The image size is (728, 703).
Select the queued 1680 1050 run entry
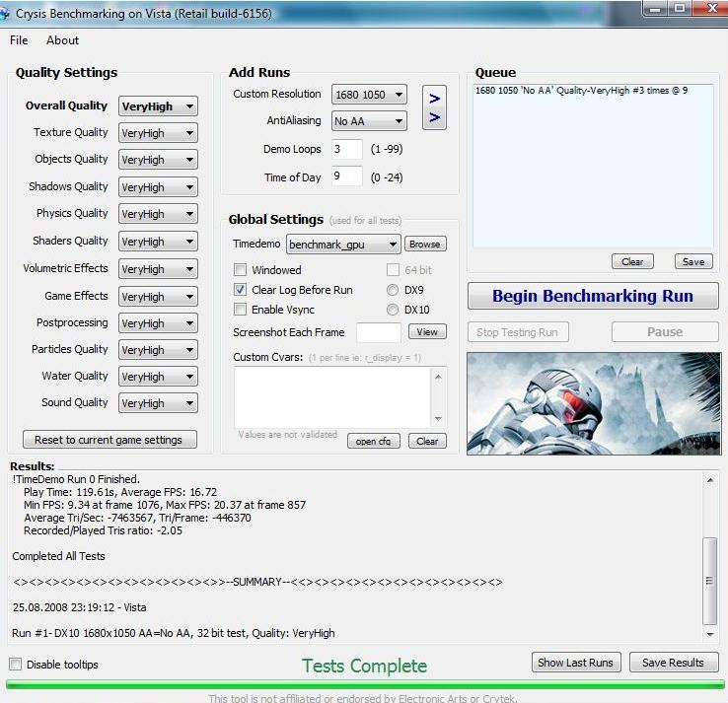coord(581,91)
